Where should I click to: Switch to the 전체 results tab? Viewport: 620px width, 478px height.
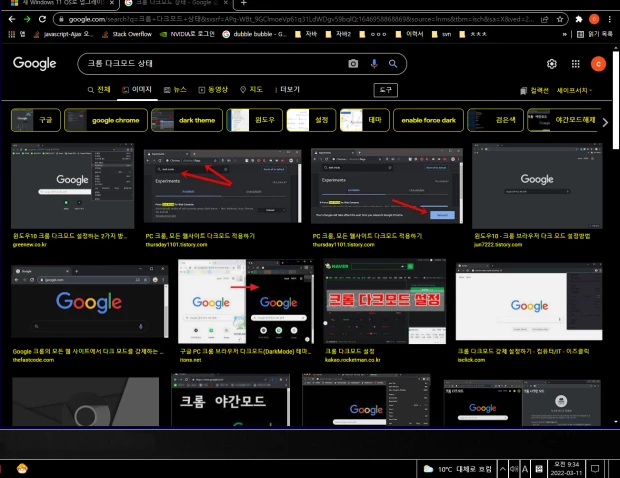(x=99, y=90)
